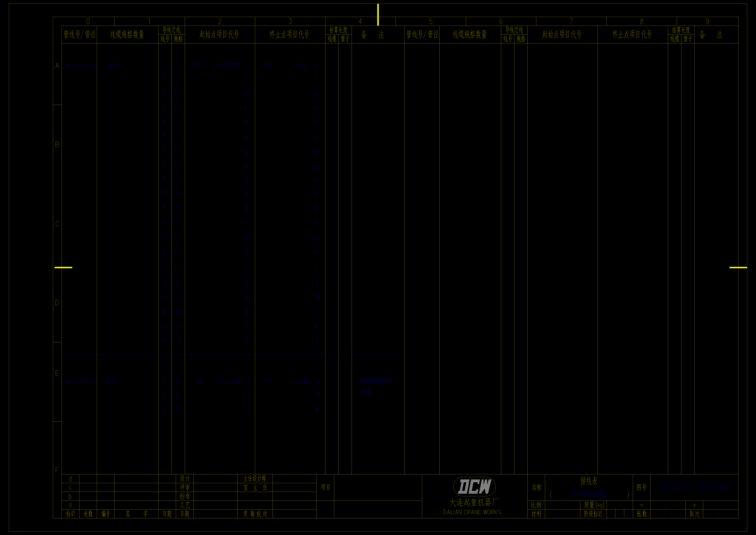
Task: Click the left table's 估算长度 header
Action: tap(339, 30)
